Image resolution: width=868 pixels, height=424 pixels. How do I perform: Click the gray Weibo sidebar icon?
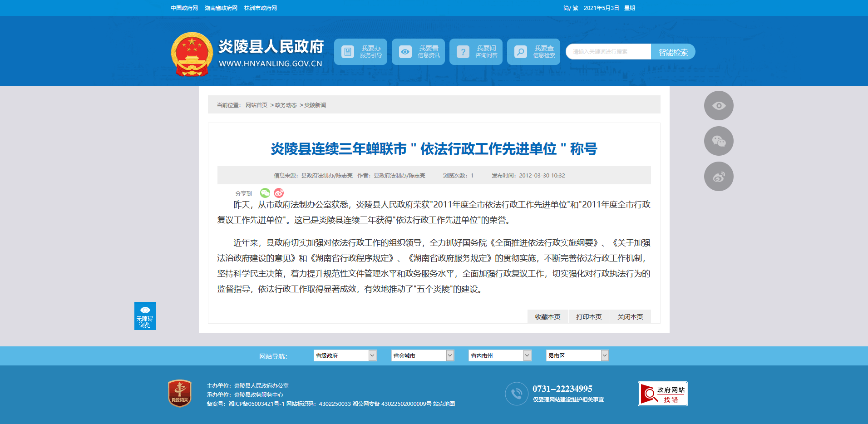click(x=718, y=177)
